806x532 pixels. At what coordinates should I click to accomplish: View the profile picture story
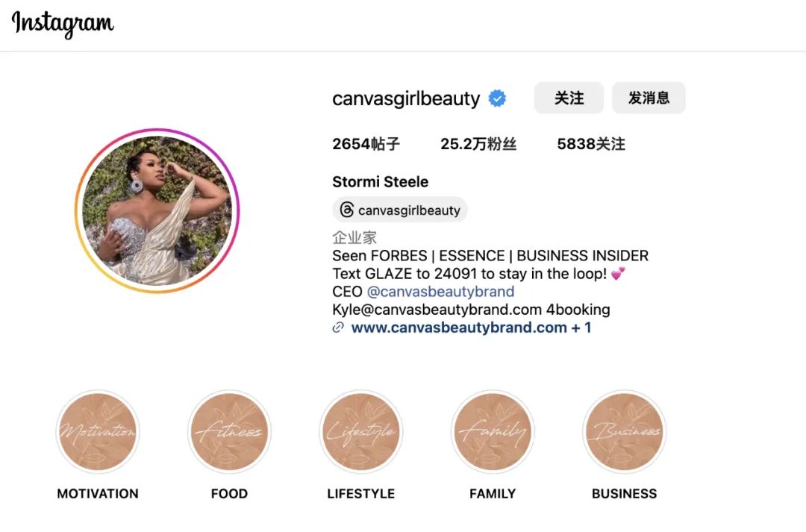(x=157, y=210)
